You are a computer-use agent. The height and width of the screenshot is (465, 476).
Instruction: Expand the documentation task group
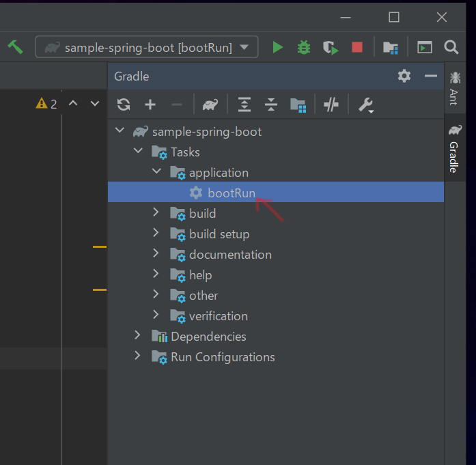(x=156, y=253)
